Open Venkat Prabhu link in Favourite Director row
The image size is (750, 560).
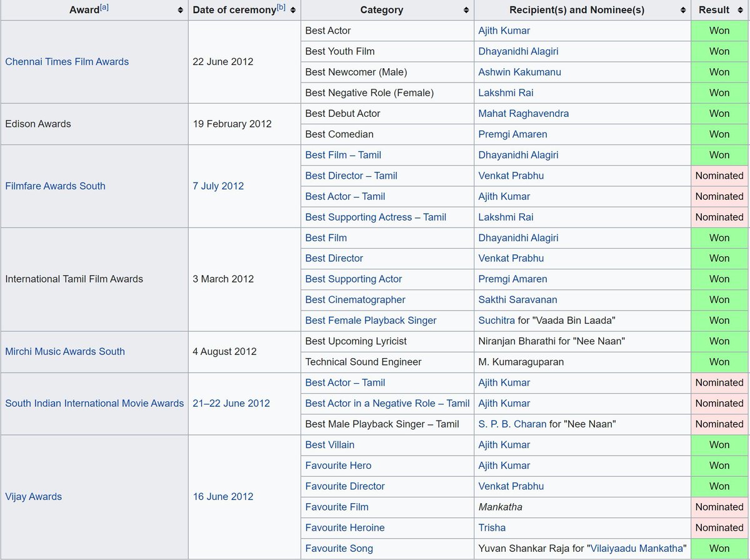tap(511, 486)
